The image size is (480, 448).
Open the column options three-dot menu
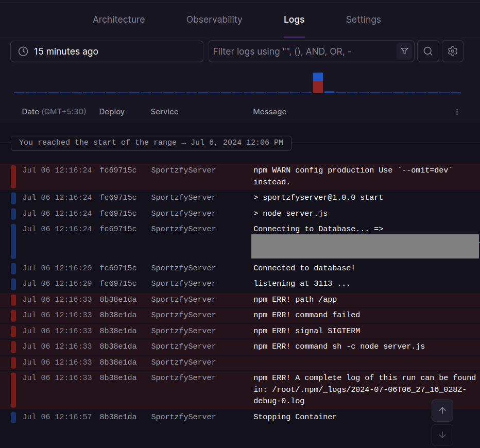[457, 112]
